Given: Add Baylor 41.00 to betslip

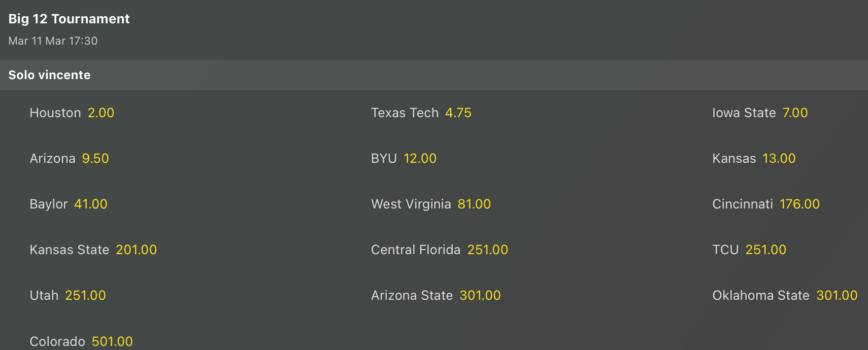Looking at the screenshot, I should (90, 204).
